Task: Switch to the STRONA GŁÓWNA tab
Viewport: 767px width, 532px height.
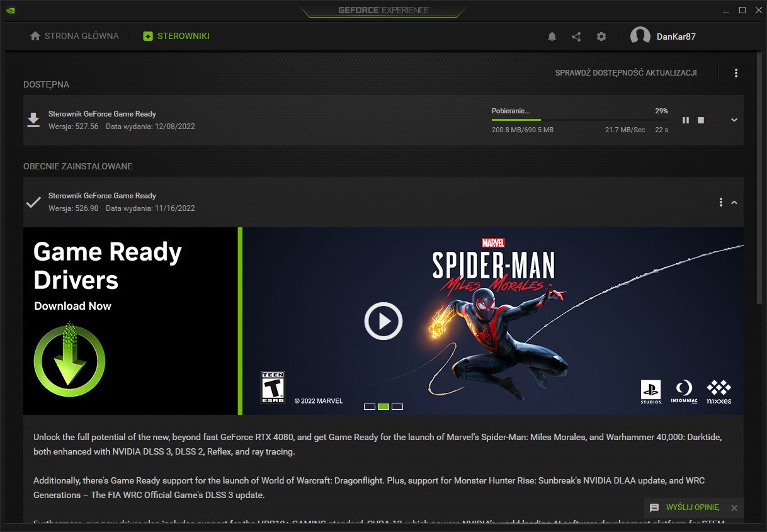Action: 74,36
